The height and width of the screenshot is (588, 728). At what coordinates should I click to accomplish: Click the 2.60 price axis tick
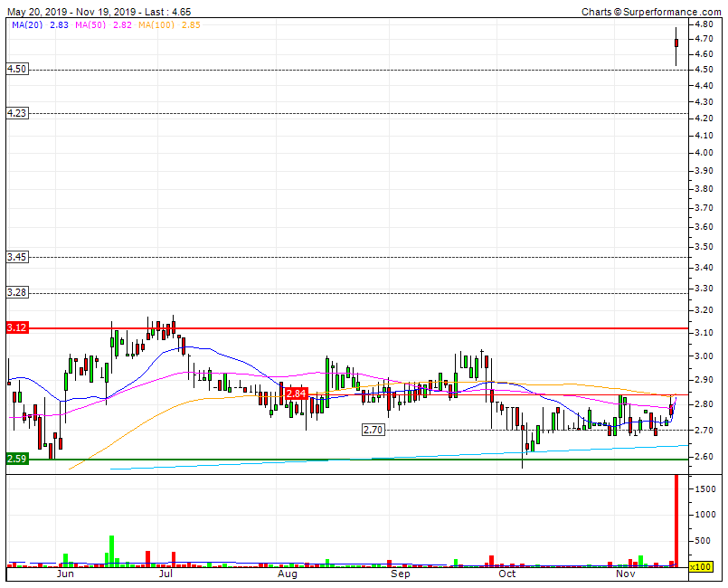point(704,457)
